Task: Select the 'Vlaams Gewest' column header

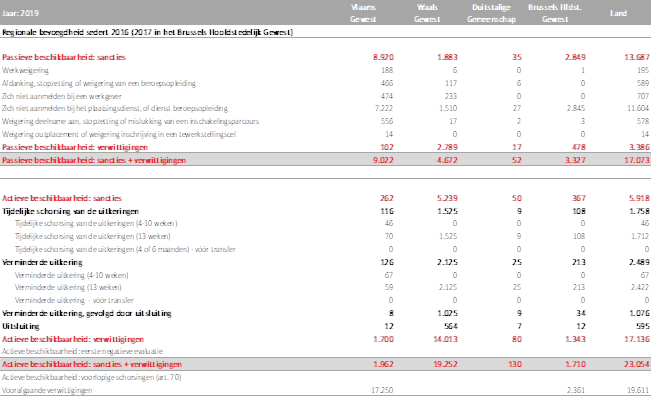Action: click(x=363, y=13)
